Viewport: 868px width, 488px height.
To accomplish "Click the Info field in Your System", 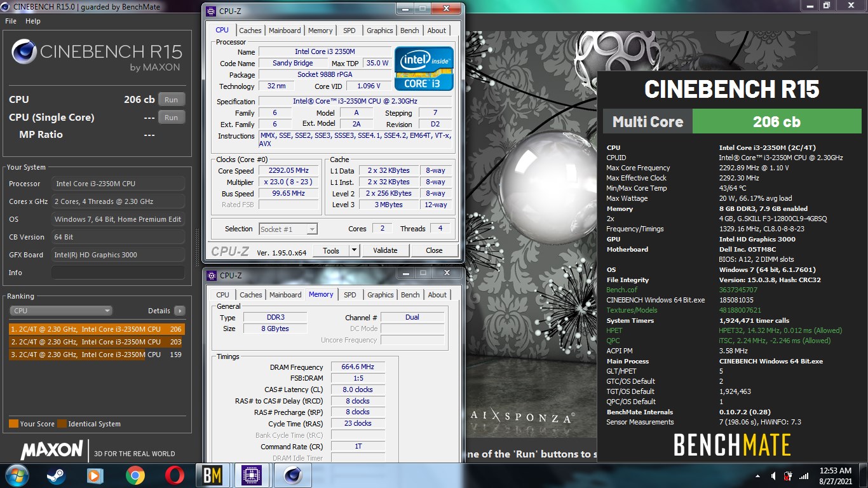I will pos(118,273).
